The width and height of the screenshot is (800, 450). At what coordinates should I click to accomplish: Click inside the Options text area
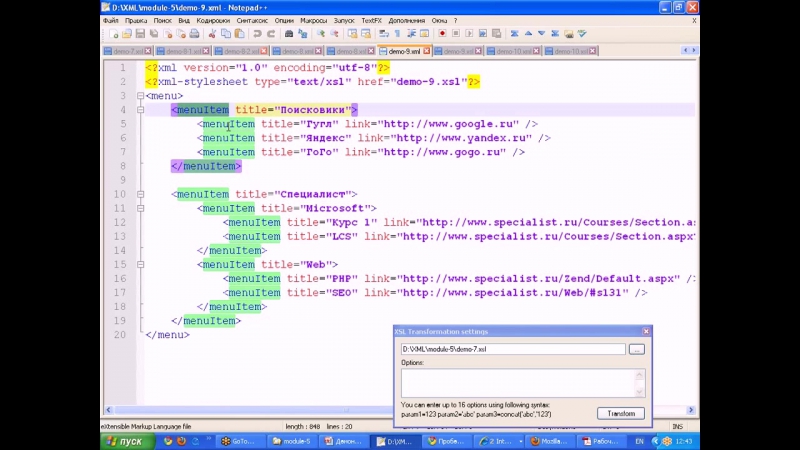pyautogui.click(x=512, y=383)
